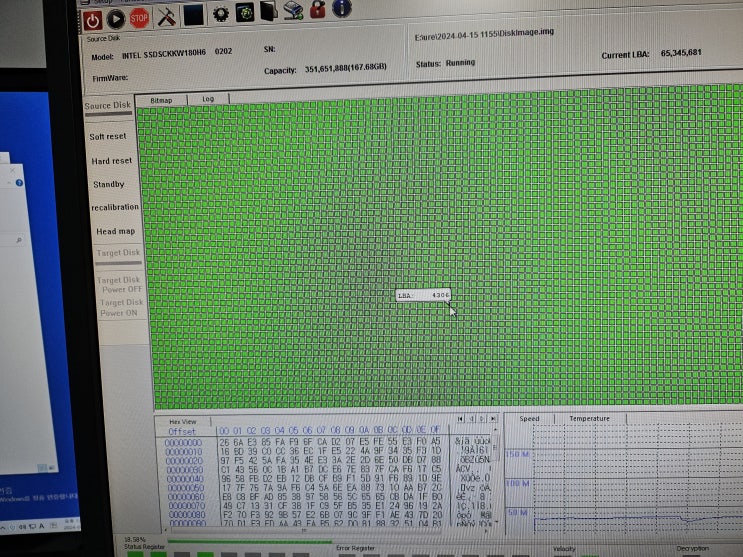The width and height of the screenshot is (743, 557).
Task: Select the Target Disk section header
Action: (118, 254)
